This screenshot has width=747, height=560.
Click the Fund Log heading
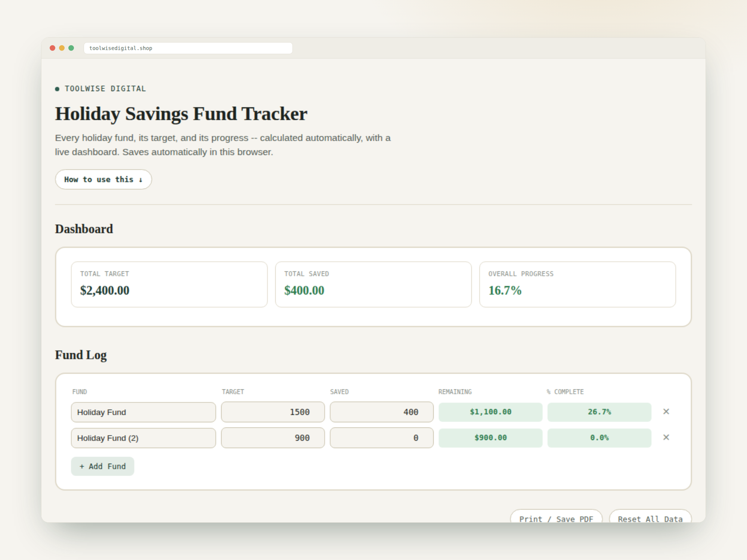[81, 355]
